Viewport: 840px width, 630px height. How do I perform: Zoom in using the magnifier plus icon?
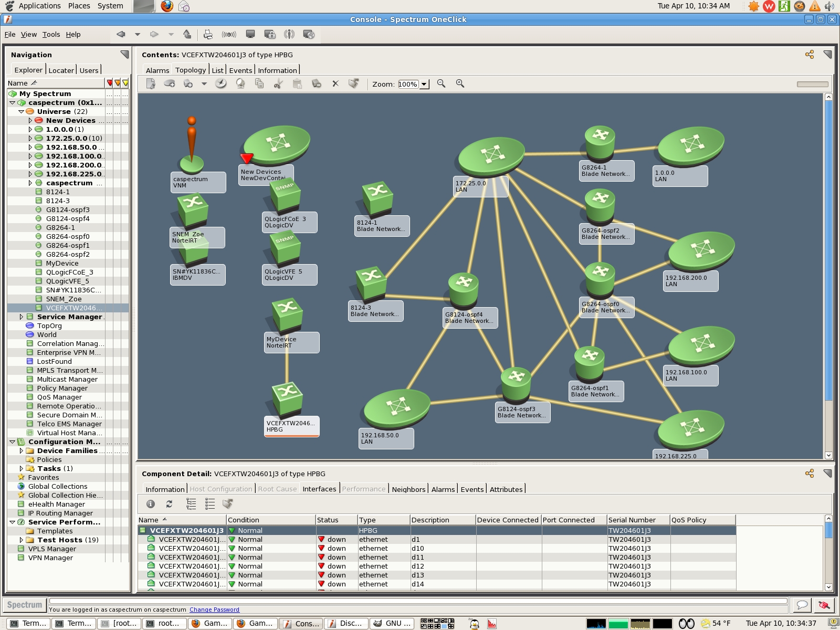point(459,84)
